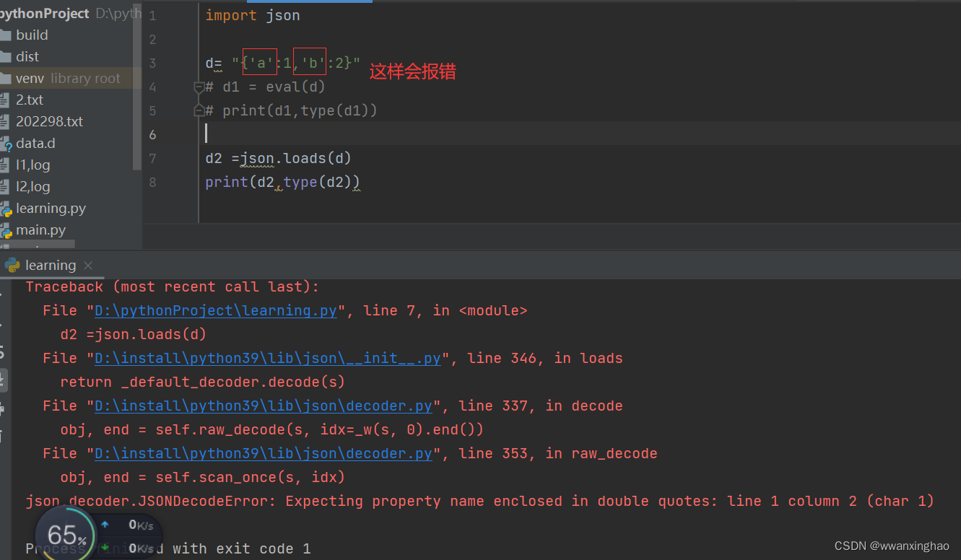Select the pythonProject root in the tree
Viewport: 961px width, 560px height.
tap(45, 13)
